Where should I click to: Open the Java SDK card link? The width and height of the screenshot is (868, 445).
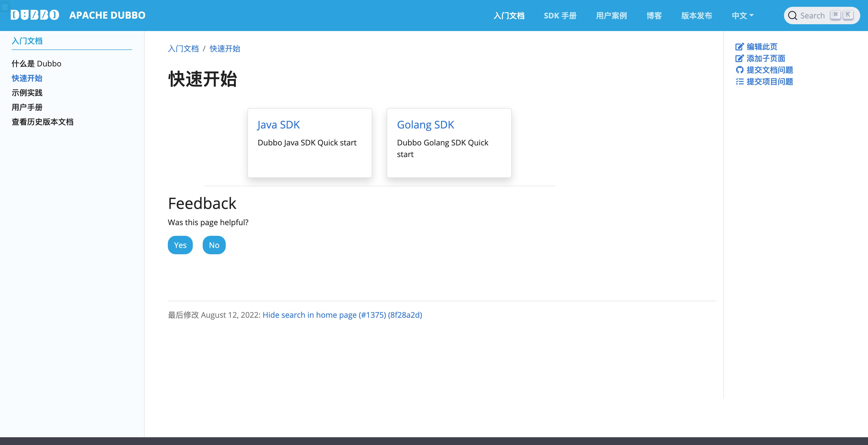pyautogui.click(x=278, y=125)
